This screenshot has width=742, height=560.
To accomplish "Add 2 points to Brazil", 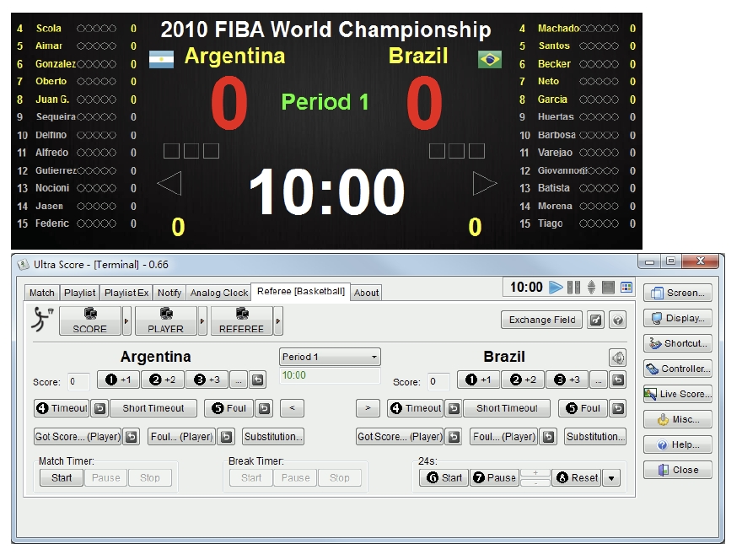I will [x=523, y=380].
